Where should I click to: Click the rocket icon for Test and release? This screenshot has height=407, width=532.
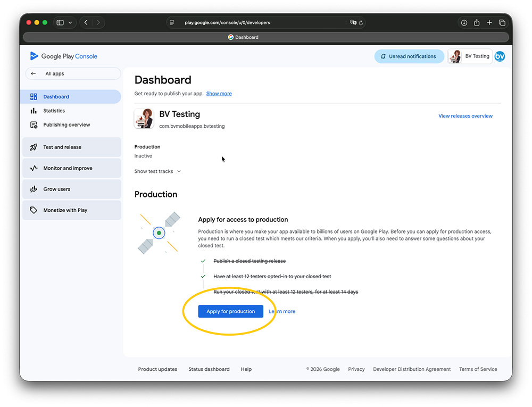(34, 147)
